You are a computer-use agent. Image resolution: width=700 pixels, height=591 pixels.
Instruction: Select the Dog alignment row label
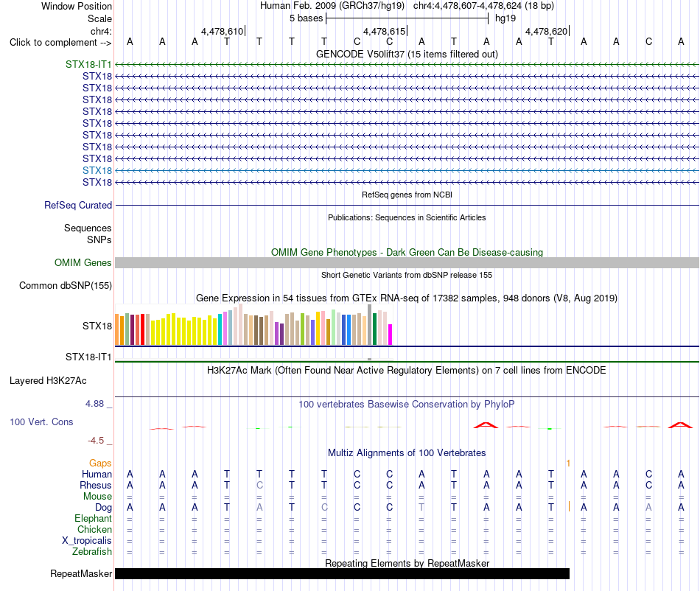103,508
